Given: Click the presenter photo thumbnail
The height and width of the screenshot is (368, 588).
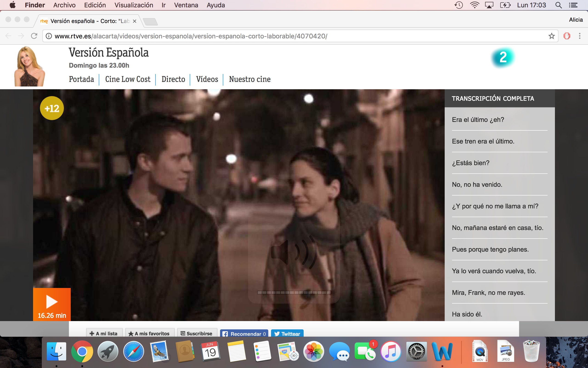Looking at the screenshot, I should [29, 66].
